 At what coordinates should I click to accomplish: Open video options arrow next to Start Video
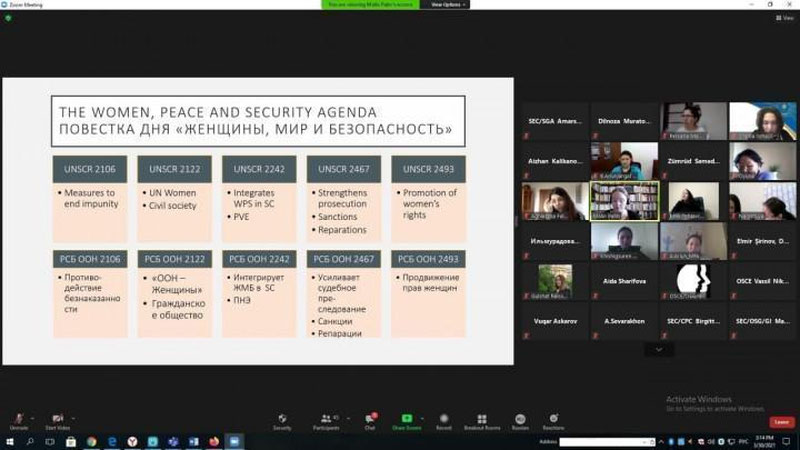click(72, 417)
